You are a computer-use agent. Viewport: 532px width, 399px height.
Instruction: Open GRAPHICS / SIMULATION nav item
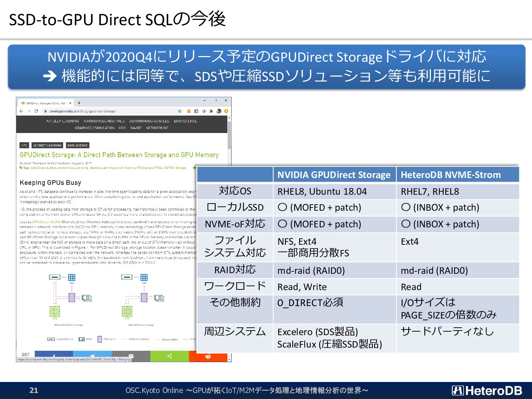tap(94, 128)
